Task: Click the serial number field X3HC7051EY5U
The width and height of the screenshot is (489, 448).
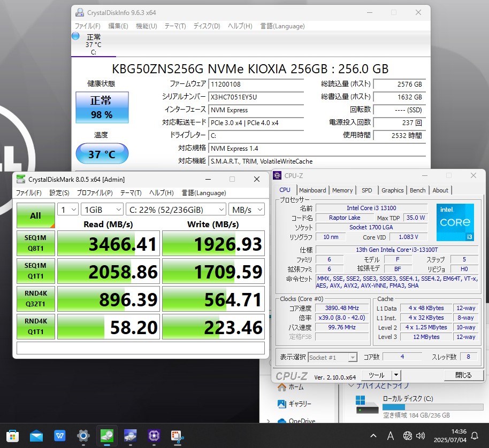Action: coord(256,97)
